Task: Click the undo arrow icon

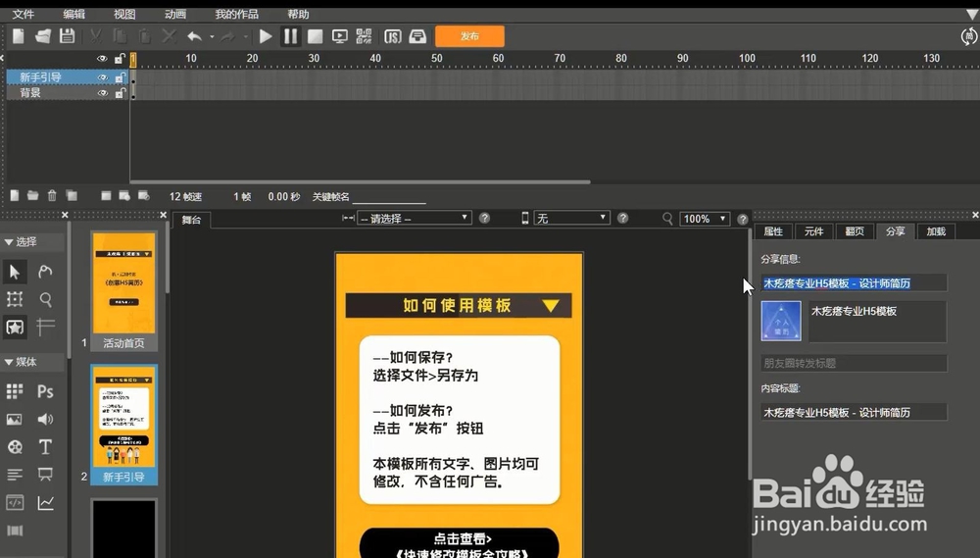Action: (x=194, y=36)
